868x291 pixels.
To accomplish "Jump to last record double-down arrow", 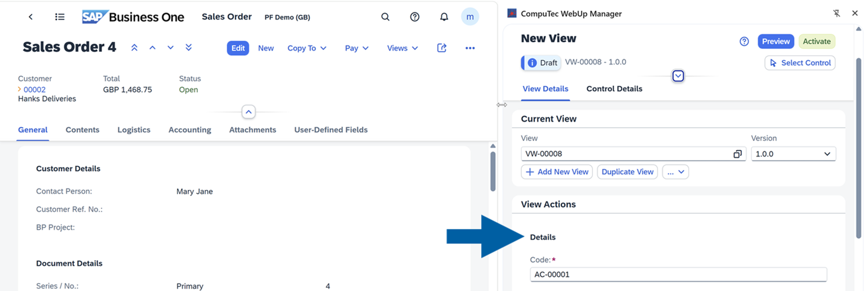I will (x=189, y=48).
